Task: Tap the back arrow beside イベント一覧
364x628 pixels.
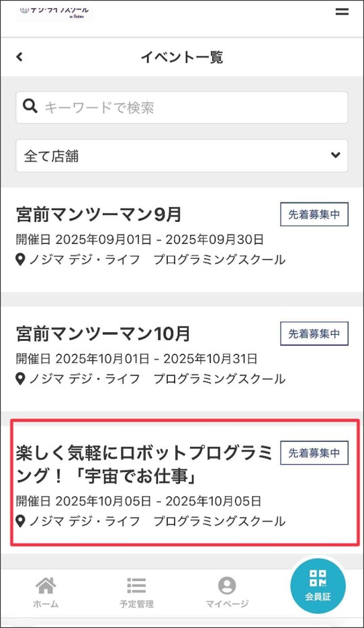Action: pyautogui.click(x=19, y=57)
